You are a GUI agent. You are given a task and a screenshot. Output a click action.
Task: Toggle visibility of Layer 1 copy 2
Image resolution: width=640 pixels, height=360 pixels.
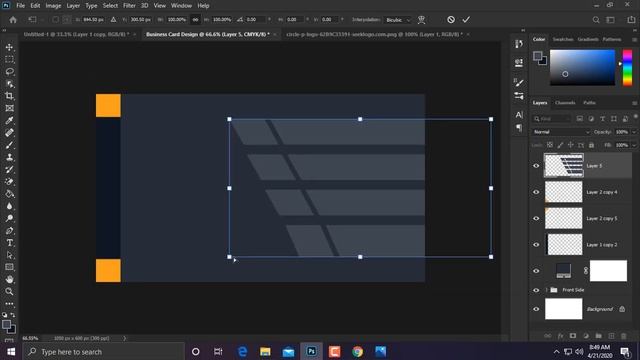tap(536, 245)
